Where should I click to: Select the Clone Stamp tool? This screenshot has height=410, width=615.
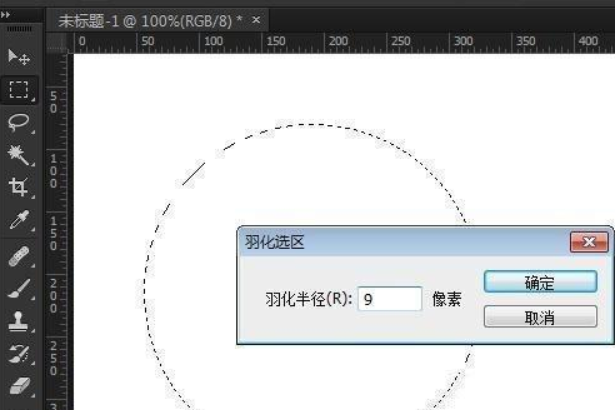pyautogui.click(x=19, y=321)
